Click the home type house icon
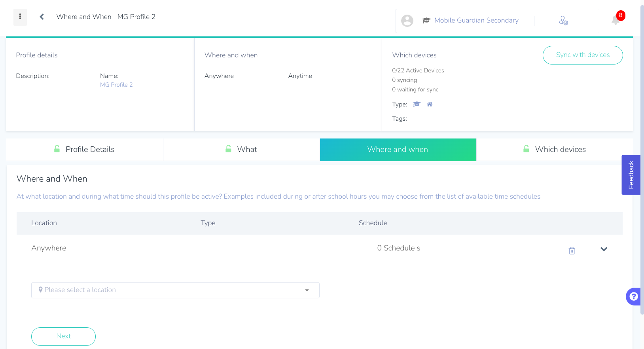 (430, 104)
